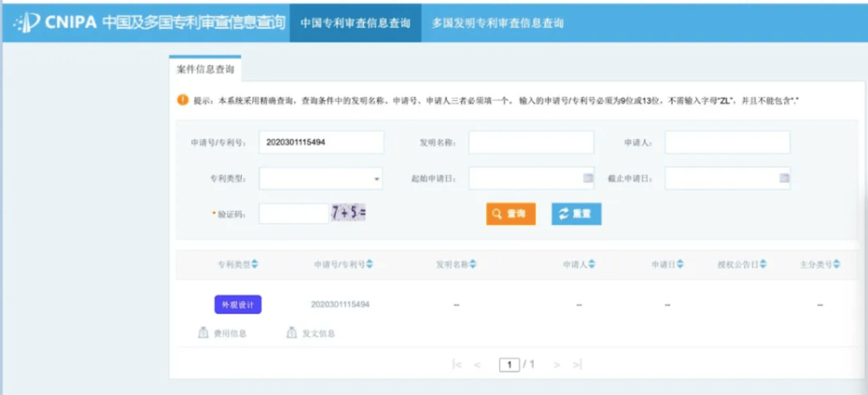Expand the 专利类型 dropdown

[x=376, y=179]
